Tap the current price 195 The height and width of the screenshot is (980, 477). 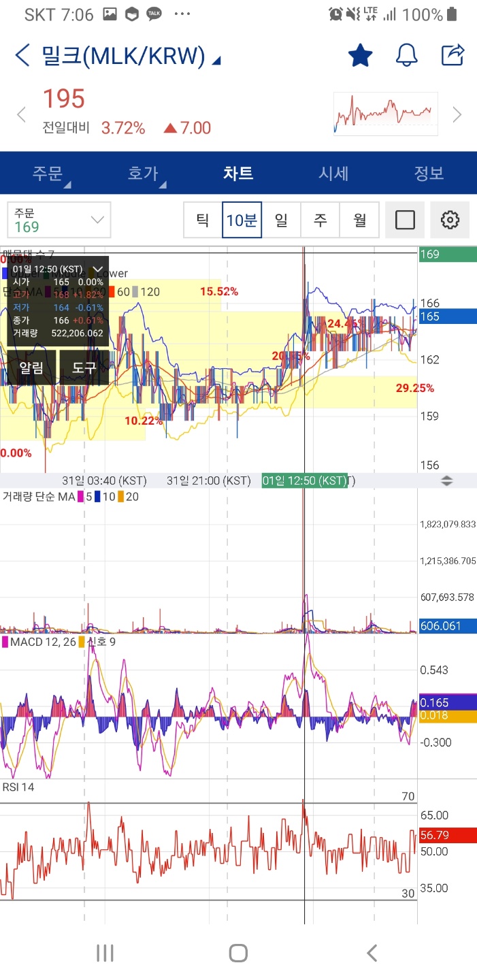click(64, 99)
